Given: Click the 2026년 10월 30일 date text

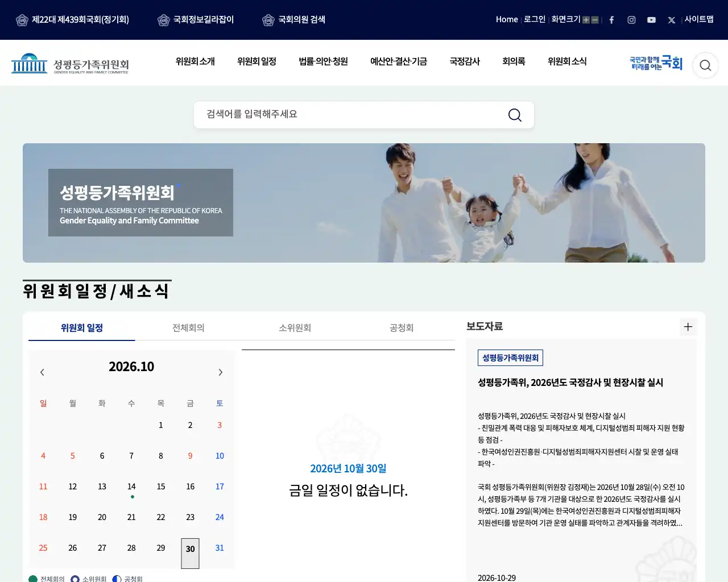Looking at the screenshot, I should tap(348, 468).
